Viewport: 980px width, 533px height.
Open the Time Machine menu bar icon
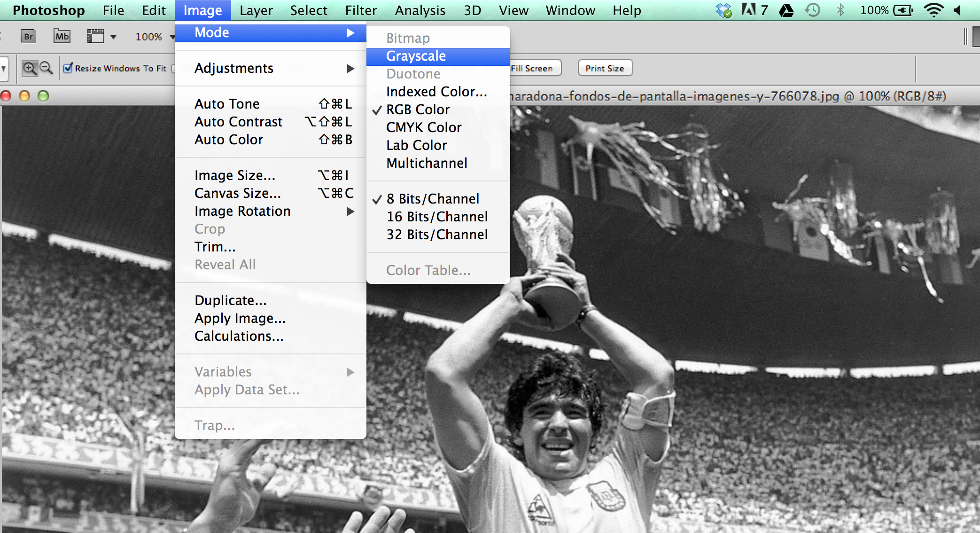click(813, 10)
